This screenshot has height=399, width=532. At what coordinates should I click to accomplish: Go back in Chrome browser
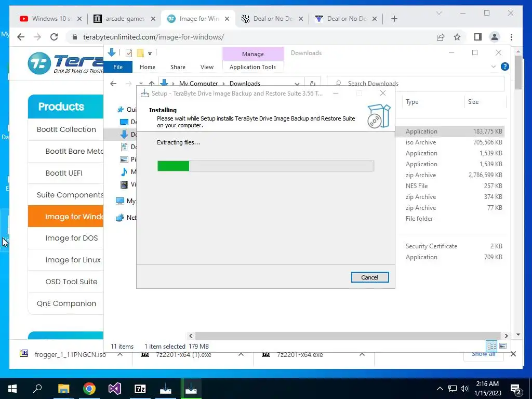pos(21,37)
